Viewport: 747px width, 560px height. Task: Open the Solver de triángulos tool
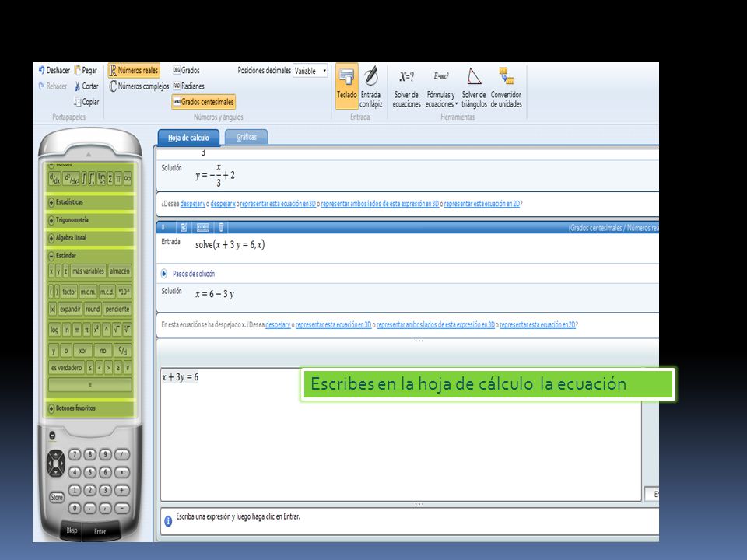tap(474, 89)
